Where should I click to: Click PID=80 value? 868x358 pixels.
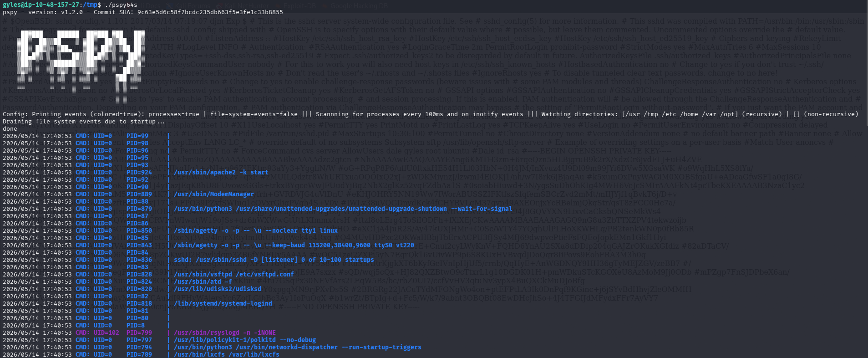[137, 318]
